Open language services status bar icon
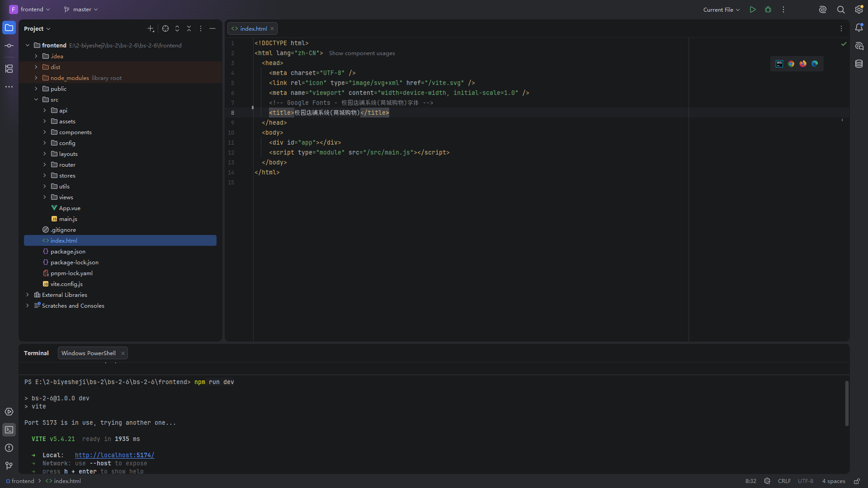 767,481
